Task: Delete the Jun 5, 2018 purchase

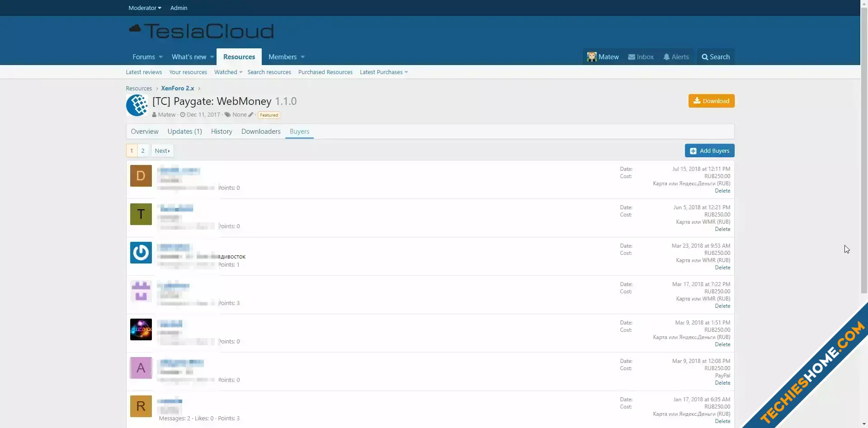Action: tap(722, 229)
